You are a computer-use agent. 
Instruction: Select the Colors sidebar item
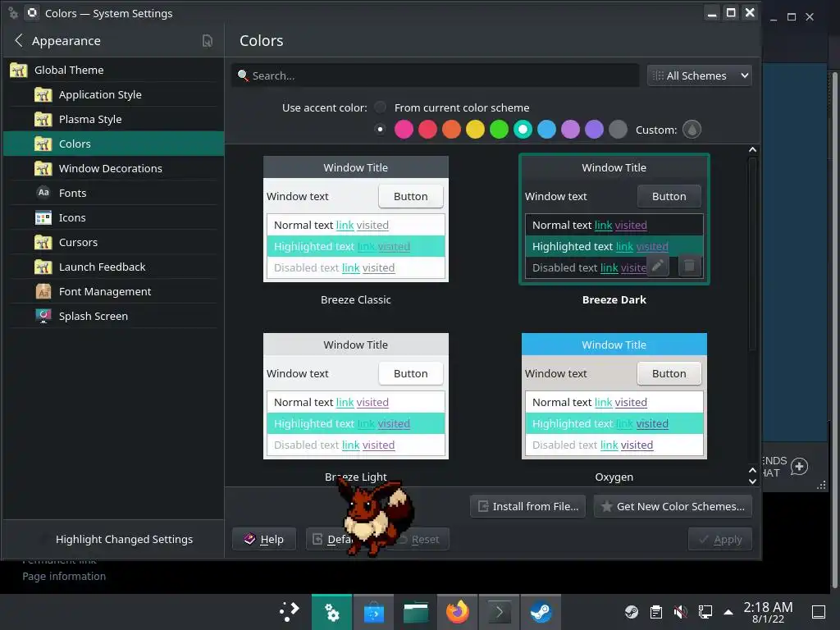coord(113,144)
